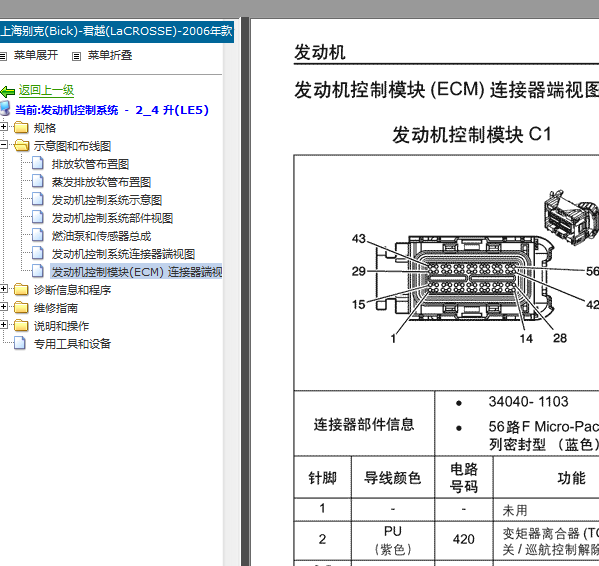Screen dimensions: 599x566
Task: Open 说明和操作 tree item
Action: pos(61,326)
